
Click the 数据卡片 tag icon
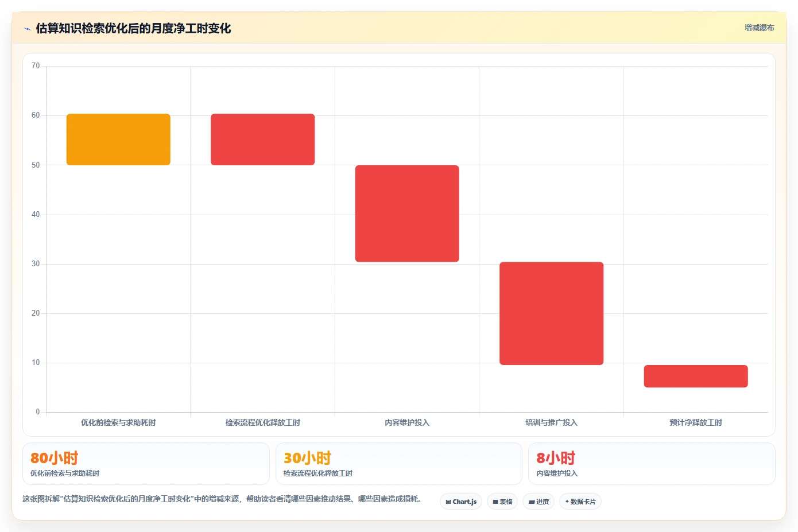[567, 502]
